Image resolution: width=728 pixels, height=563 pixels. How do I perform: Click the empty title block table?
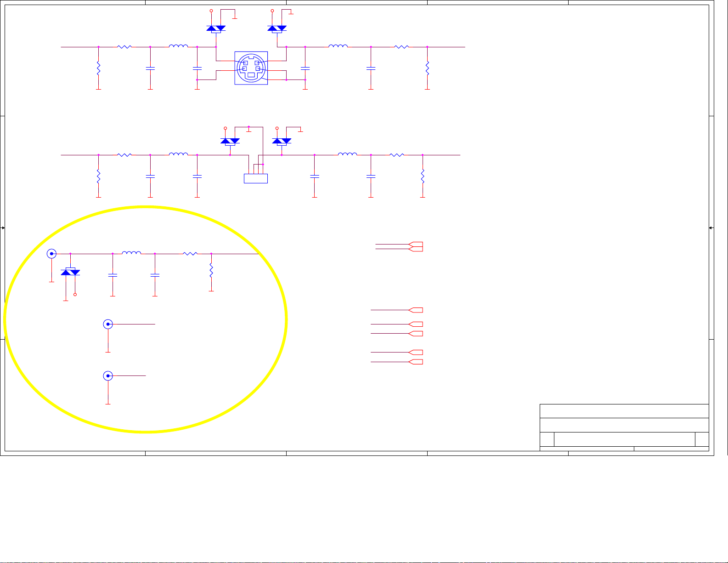(624, 427)
